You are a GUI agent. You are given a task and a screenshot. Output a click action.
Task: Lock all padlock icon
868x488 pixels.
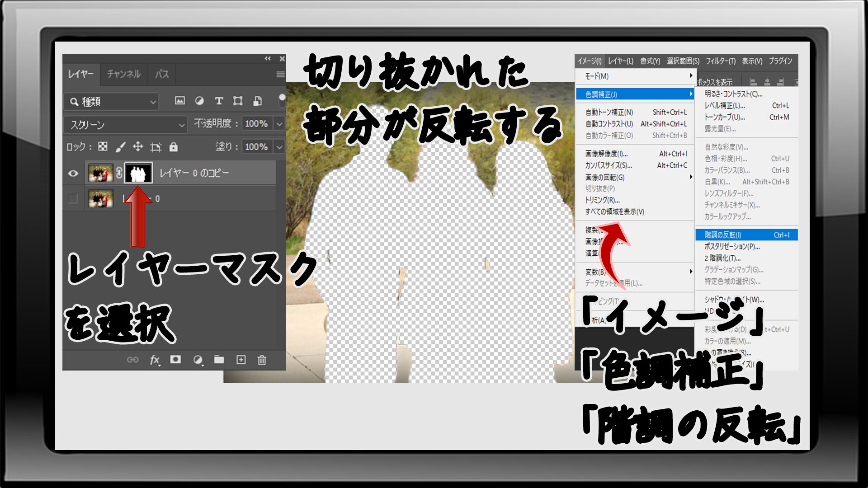coord(174,146)
